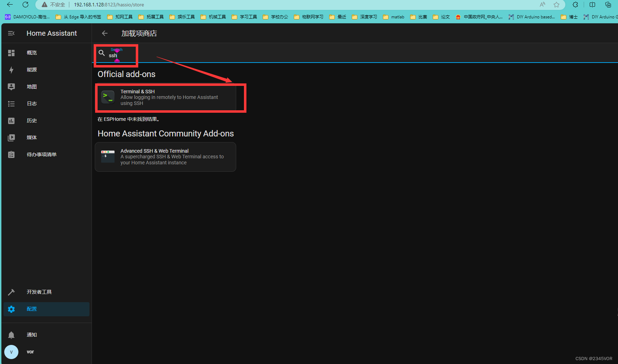Open the 拓展工具 bookmark folder

pyautogui.click(x=151, y=17)
